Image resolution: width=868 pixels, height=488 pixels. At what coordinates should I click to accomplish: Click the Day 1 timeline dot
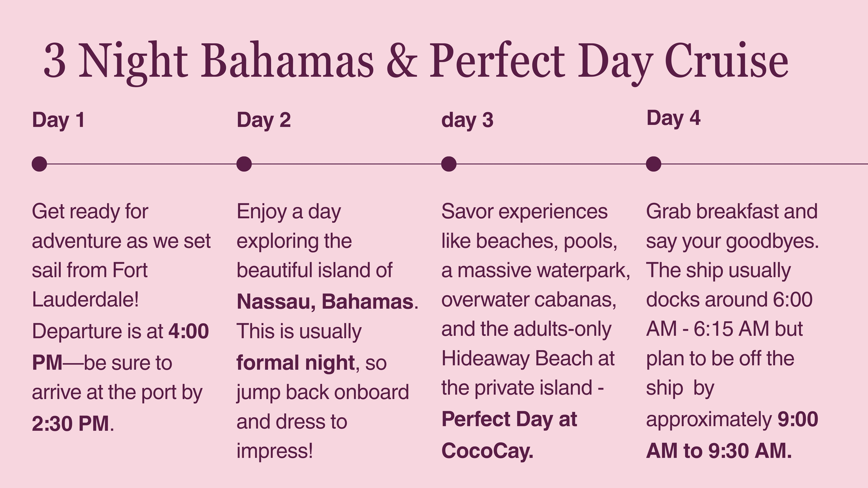(39, 164)
